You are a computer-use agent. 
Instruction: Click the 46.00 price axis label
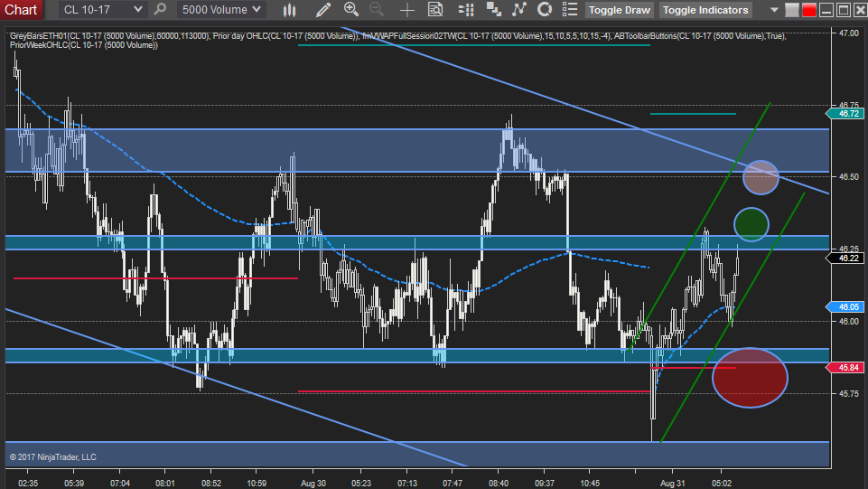click(849, 321)
